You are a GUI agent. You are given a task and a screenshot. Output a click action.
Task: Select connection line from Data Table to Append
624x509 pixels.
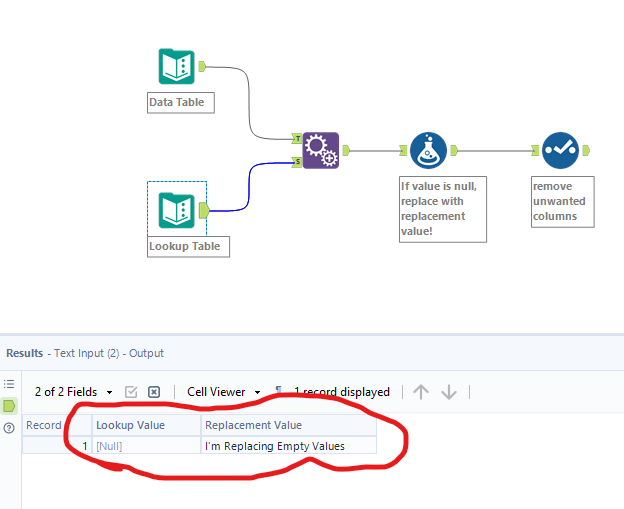pyautogui.click(x=249, y=103)
